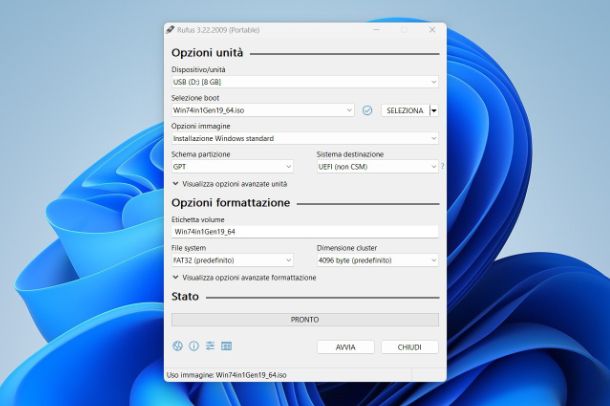Open the Opzioni immagine dropdown
The image size is (610, 406).
(305, 138)
